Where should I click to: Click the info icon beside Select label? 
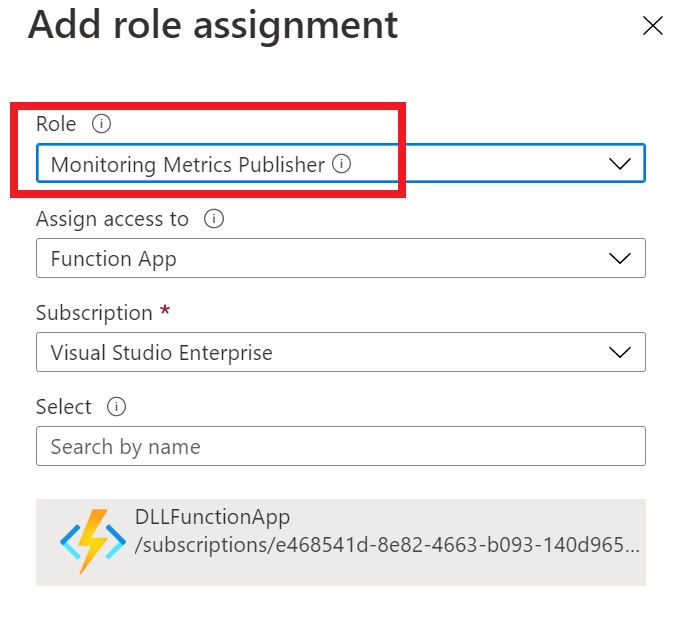117,407
